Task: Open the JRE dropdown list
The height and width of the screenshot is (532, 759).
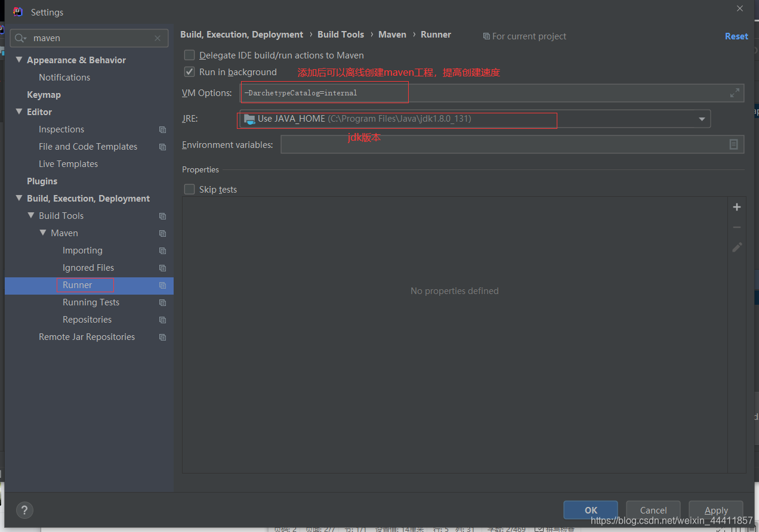Action: [x=702, y=119]
